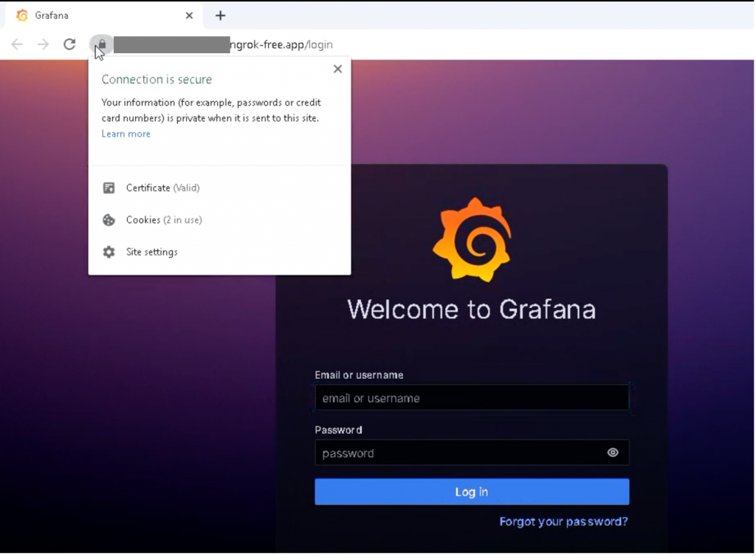Open Site settings from the popup

click(x=151, y=252)
